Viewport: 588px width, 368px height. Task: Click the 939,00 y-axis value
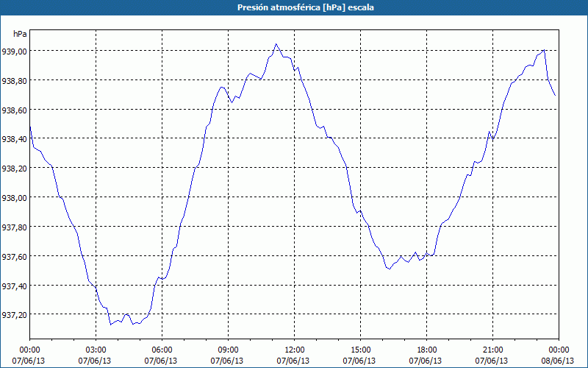pos(14,52)
